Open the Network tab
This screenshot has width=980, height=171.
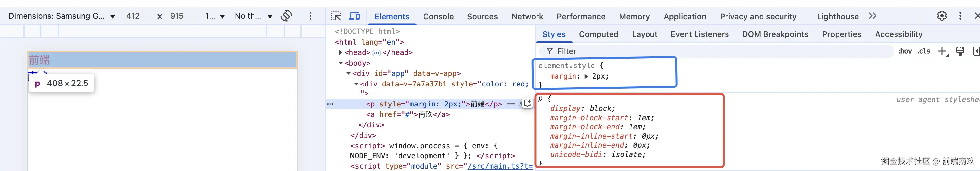point(527,16)
